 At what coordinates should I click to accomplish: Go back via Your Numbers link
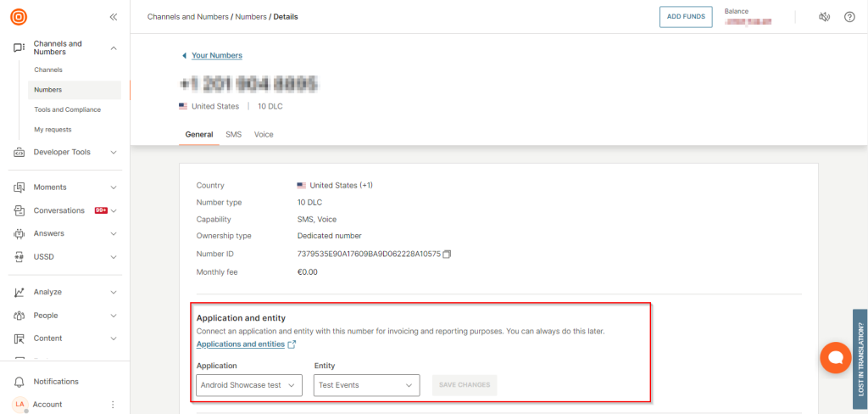[216, 56]
